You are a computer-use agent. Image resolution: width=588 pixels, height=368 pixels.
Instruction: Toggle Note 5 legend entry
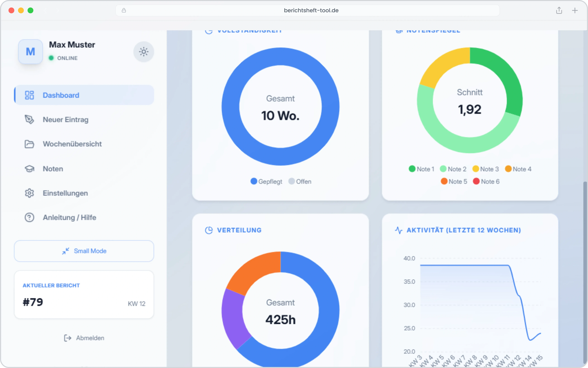pos(454,181)
